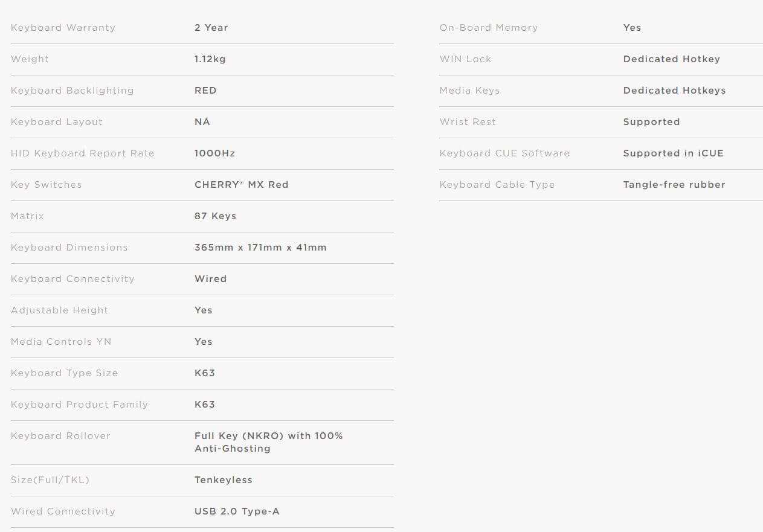This screenshot has width=763, height=532.
Task: Click the 87 Keys matrix value
Action: pos(215,216)
